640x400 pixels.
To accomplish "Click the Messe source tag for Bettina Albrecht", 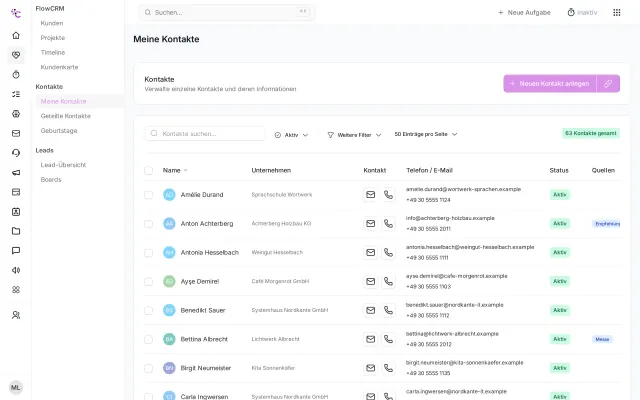I will (x=602, y=339).
